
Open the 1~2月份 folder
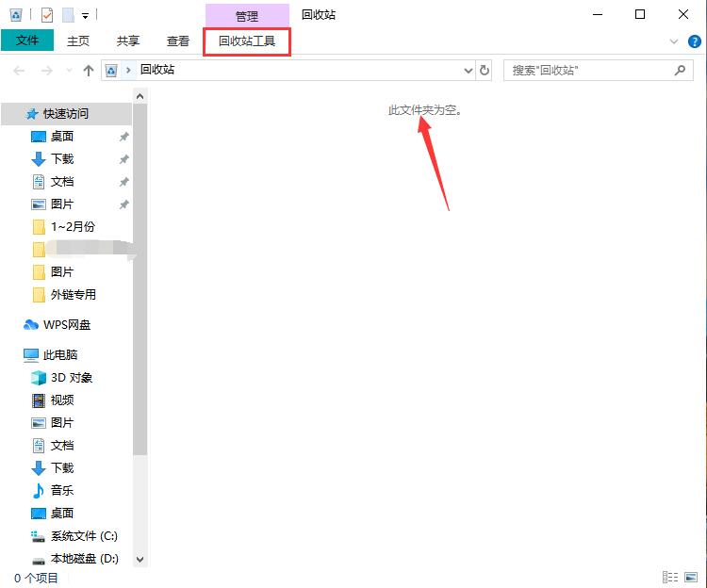73,227
